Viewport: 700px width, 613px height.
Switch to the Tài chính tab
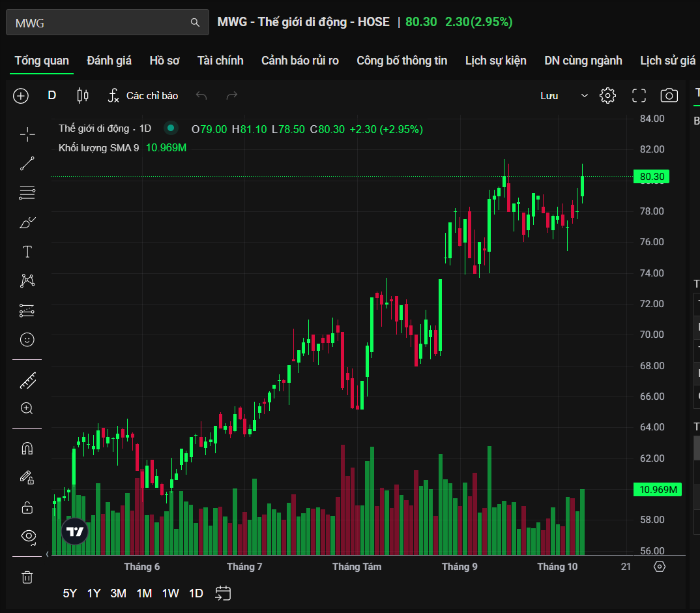(x=220, y=61)
